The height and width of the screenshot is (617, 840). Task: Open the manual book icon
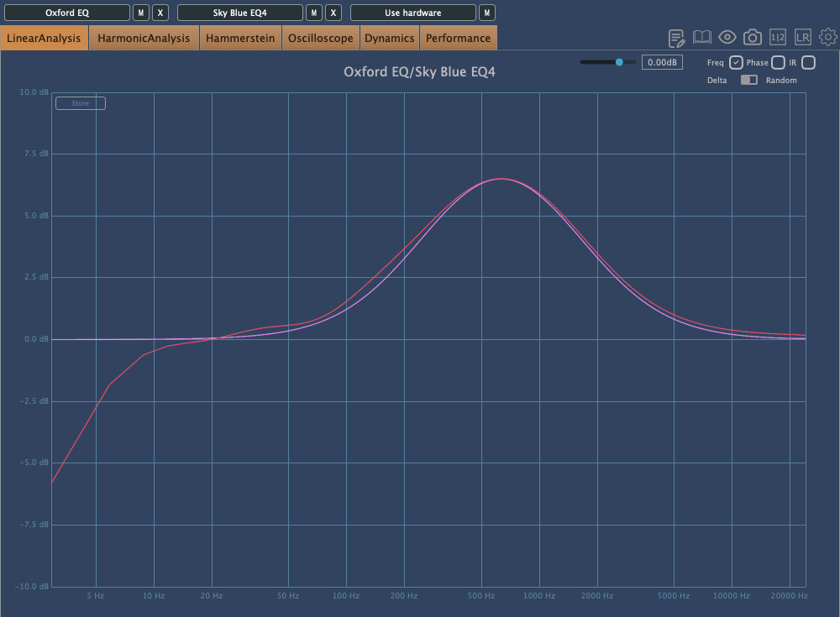tap(701, 37)
